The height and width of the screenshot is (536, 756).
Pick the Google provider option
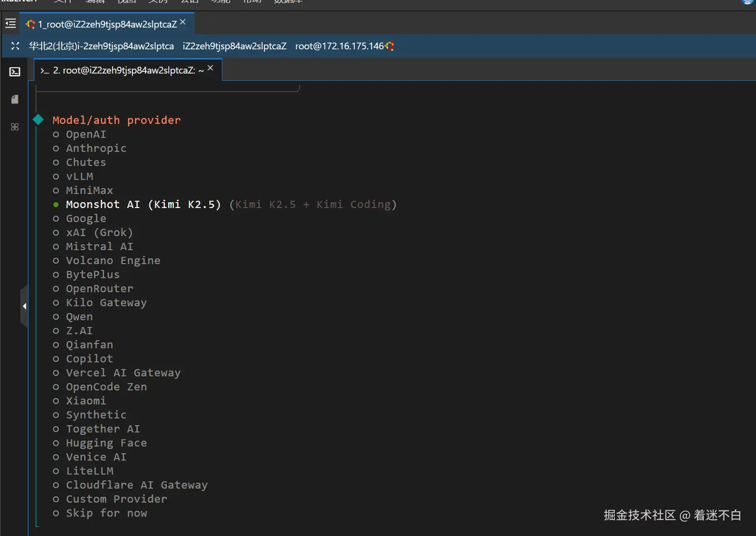79,219
